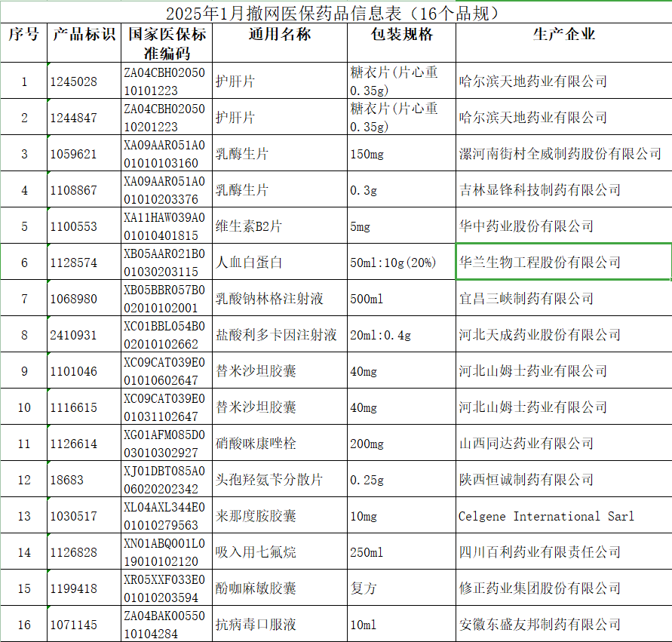
Task: Click the 10ml specification cell
Action: [x=401, y=624]
